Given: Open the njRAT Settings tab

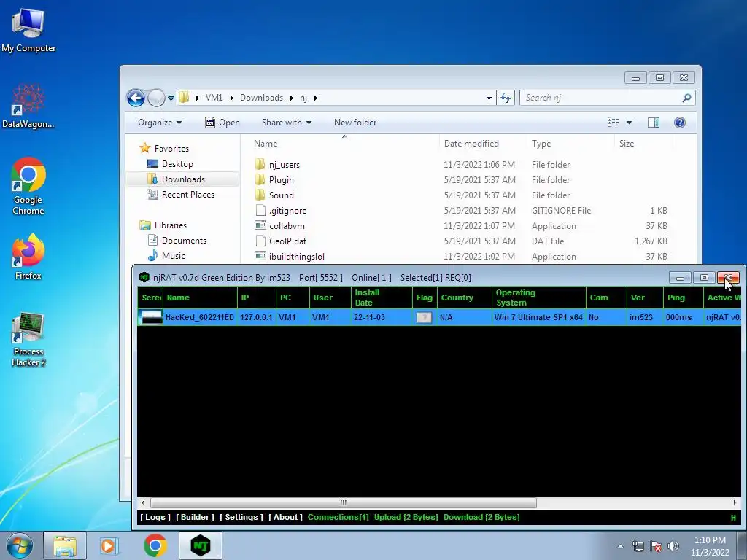Looking at the screenshot, I should tap(241, 517).
